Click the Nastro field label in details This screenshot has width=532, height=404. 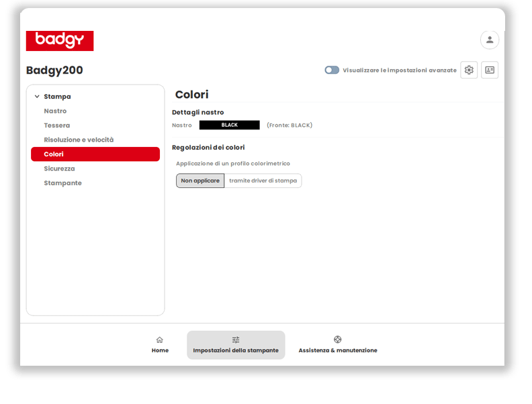click(x=182, y=125)
